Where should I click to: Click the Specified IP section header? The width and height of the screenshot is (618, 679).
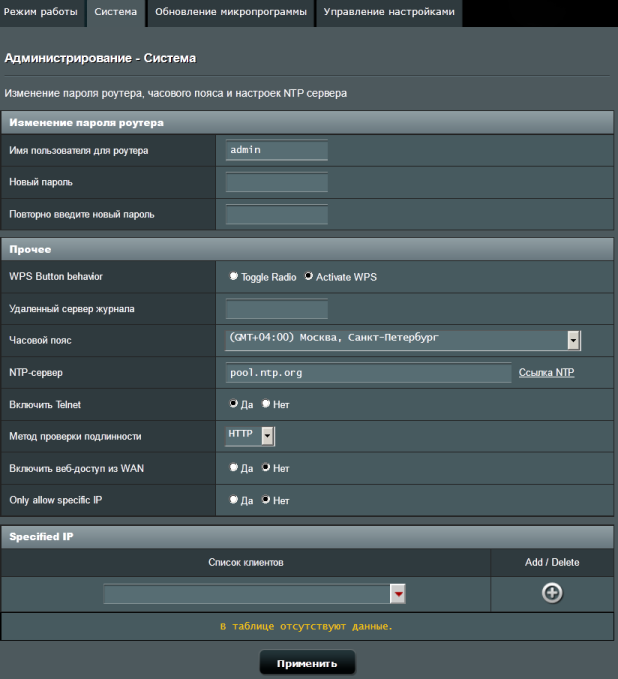coord(307,537)
